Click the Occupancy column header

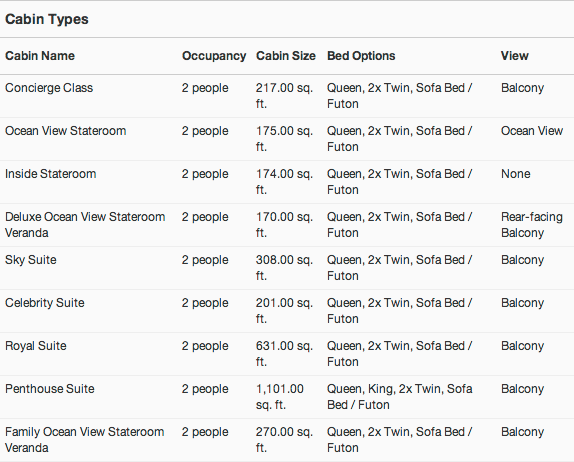pos(214,56)
